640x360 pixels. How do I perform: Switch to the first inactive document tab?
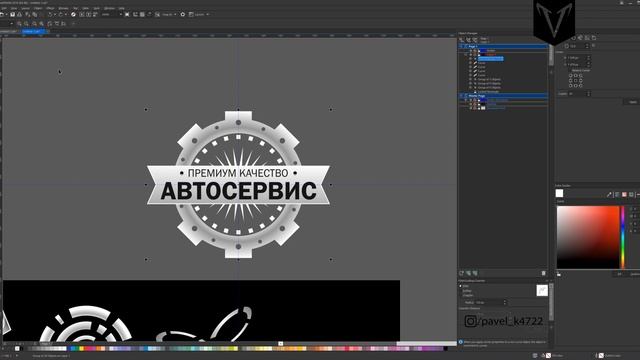click(x=9, y=31)
